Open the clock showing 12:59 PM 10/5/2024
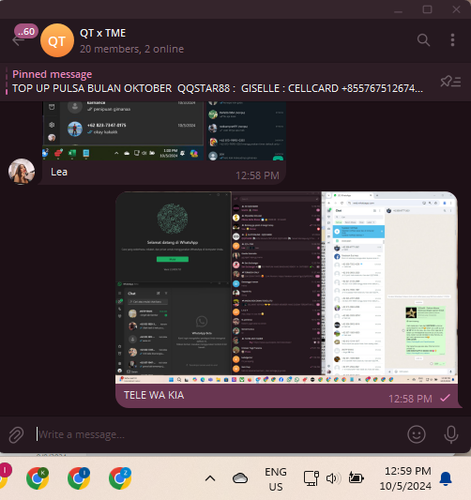This screenshot has width=471, height=500. (x=406, y=479)
